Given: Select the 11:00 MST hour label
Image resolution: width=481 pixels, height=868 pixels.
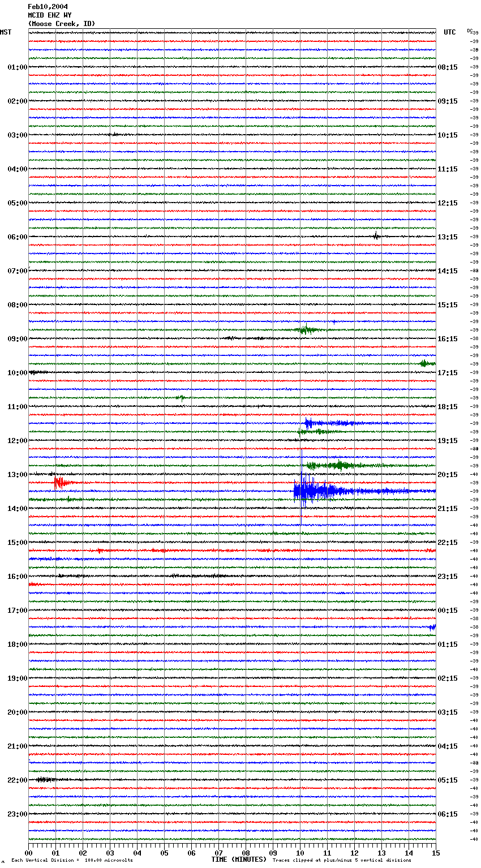Looking at the screenshot, I should (18, 407).
